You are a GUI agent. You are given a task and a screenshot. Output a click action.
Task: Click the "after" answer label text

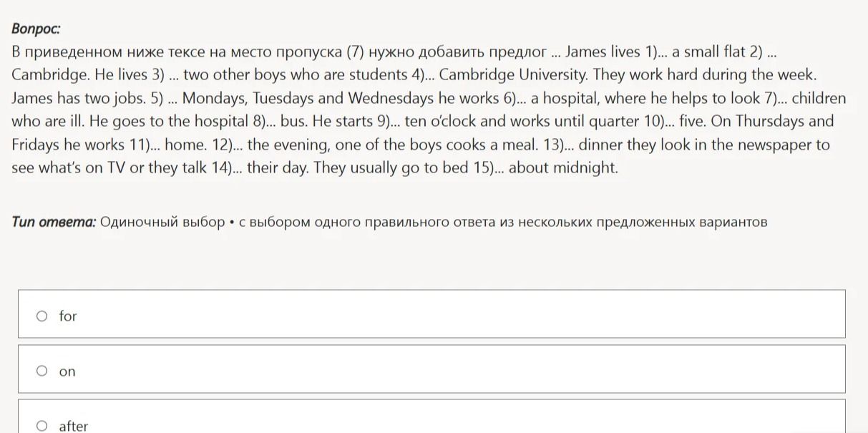[74, 426]
